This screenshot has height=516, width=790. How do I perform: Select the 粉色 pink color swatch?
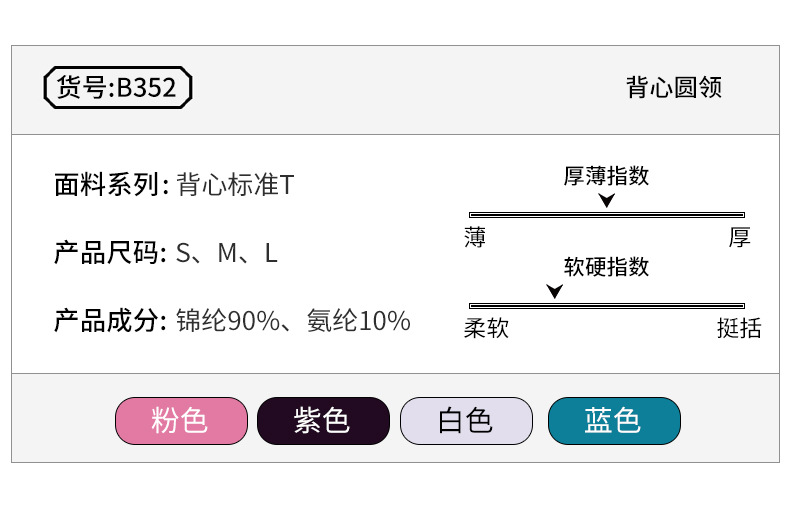[181, 421]
